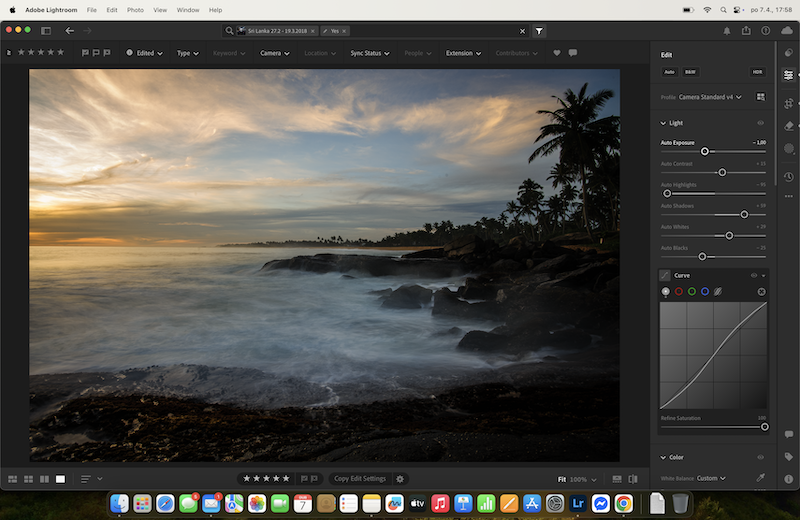Viewport: 800px width, 520px height.
Task: Open the Camera Standard v4 profile dropdown
Action: tap(710, 97)
